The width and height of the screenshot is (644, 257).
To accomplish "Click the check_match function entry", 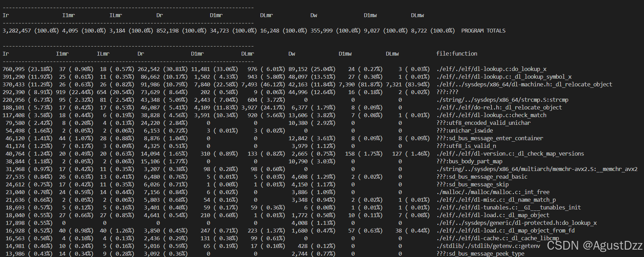I will coord(491,115).
